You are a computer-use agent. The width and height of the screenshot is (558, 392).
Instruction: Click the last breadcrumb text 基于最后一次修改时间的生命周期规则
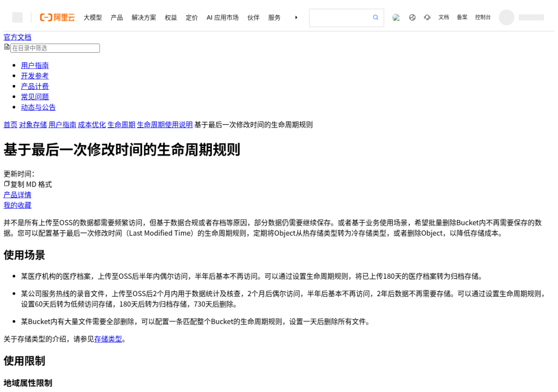tap(253, 125)
